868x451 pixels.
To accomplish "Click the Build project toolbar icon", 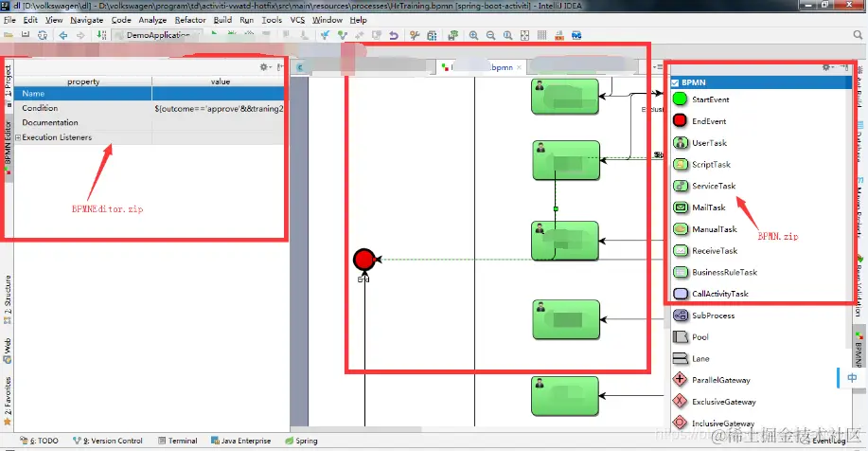I will 101,35.
